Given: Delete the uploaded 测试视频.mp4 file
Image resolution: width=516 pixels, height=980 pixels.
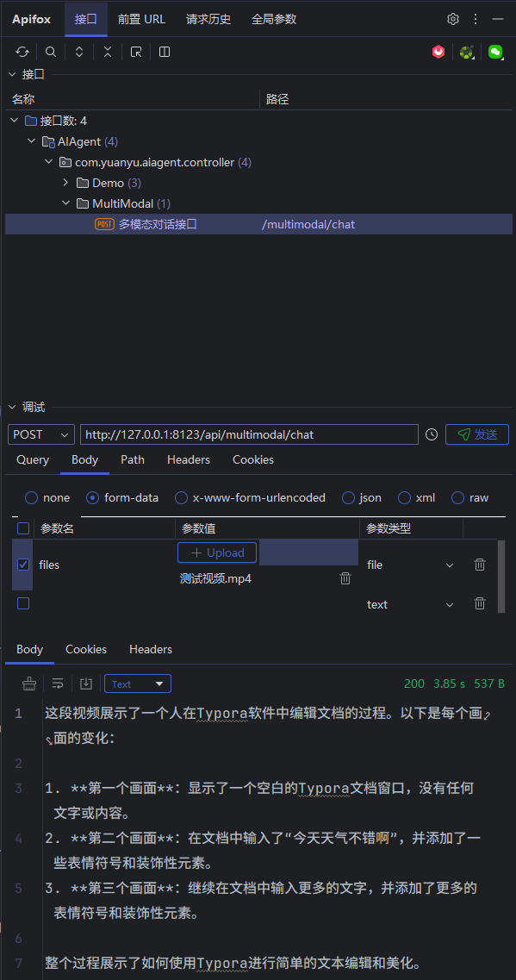Looking at the screenshot, I should (345, 578).
